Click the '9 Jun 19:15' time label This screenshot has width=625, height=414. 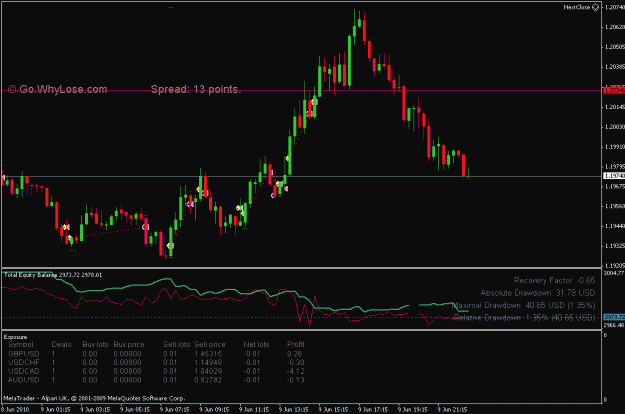413,410
